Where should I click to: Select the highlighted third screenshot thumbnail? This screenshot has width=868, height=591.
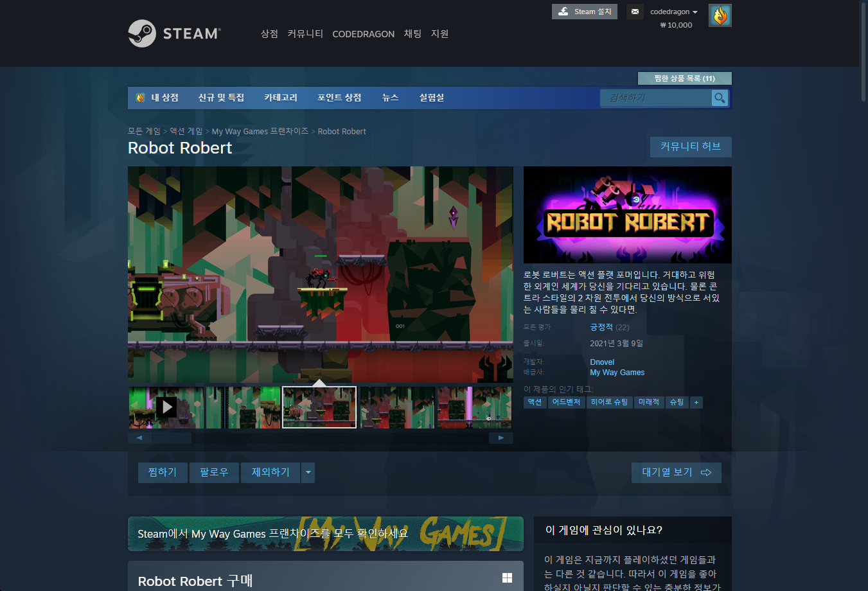(x=319, y=407)
